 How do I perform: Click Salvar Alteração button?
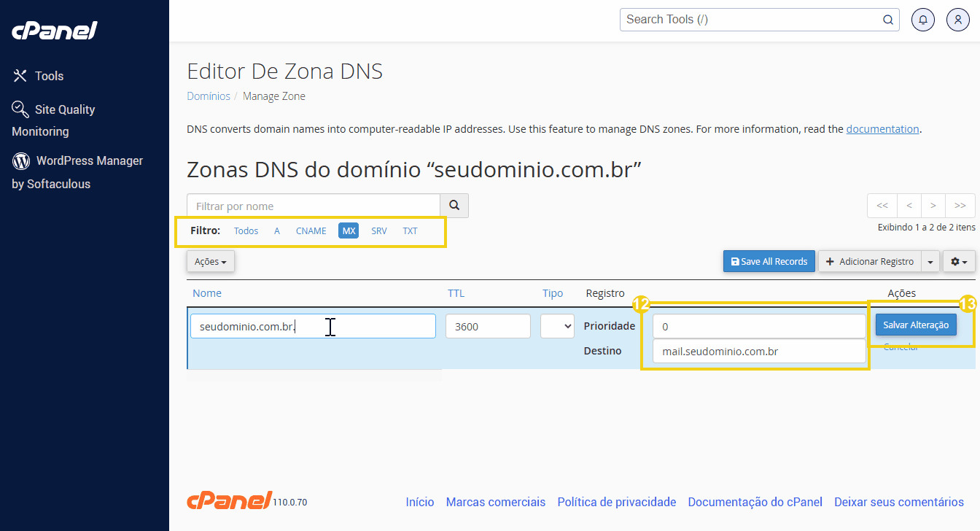[916, 325]
